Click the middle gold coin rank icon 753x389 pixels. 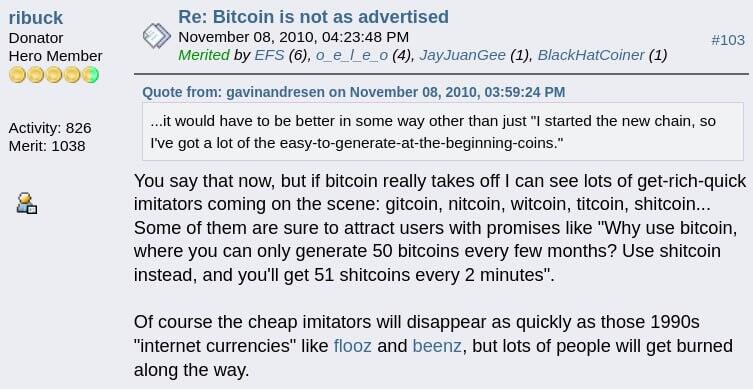tap(54, 75)
